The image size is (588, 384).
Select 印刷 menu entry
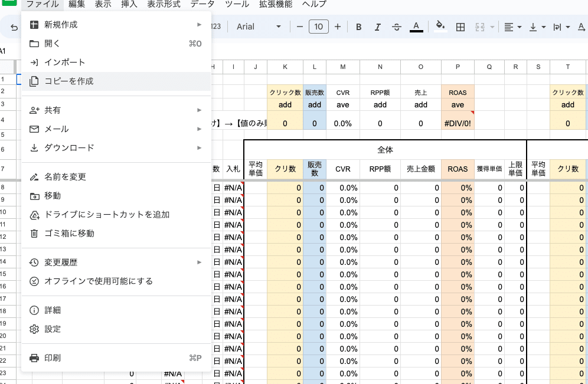pyautogui.click(x=116, y=358)
